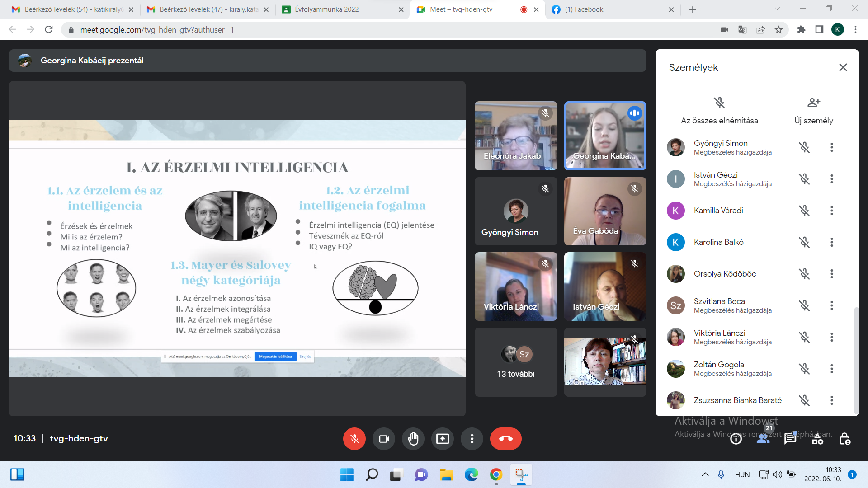Viewport: 868px width, 488px height.
Task: Open the chat panel icon
Action: [x=790, y=439]
